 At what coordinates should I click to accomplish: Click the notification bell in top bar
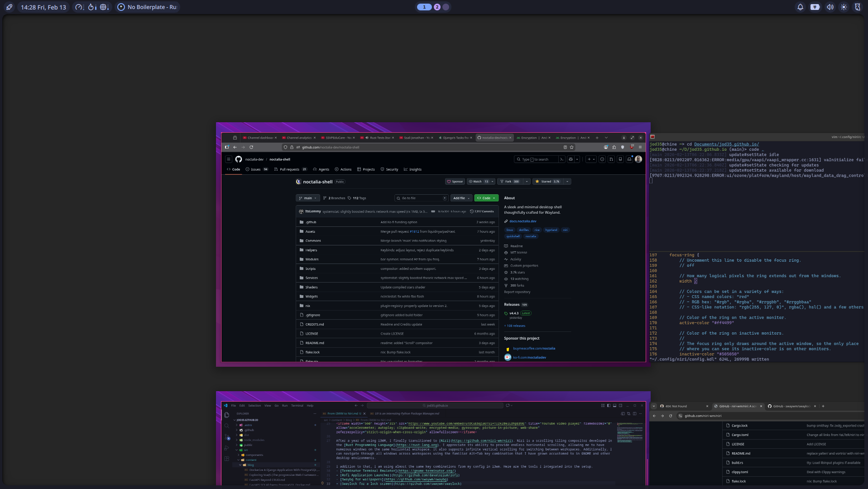[800, 7]
